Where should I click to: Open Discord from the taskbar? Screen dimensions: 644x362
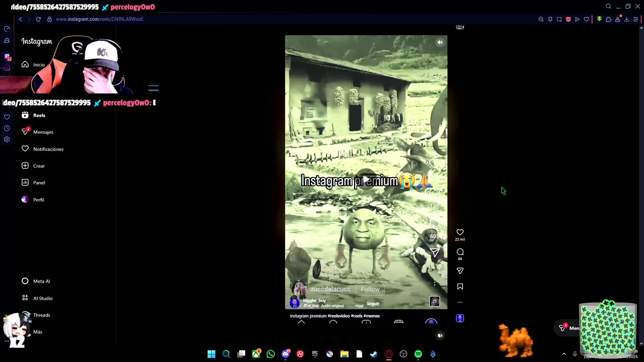(x=286, y=354)
